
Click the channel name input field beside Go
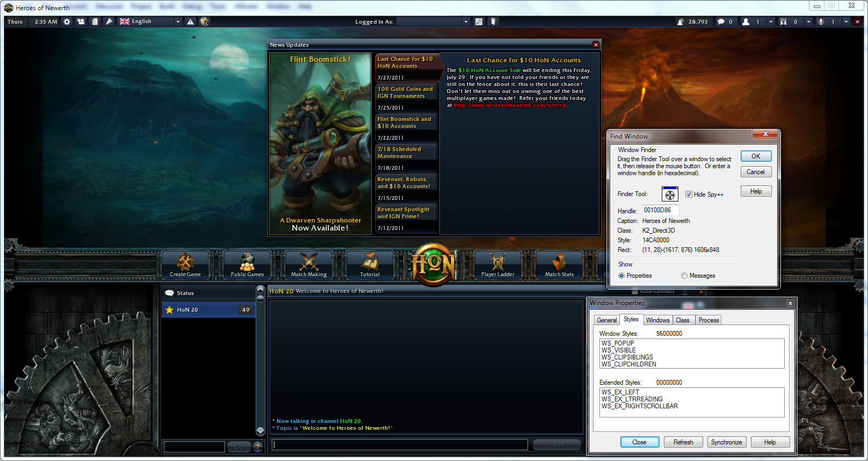(194, 446)
